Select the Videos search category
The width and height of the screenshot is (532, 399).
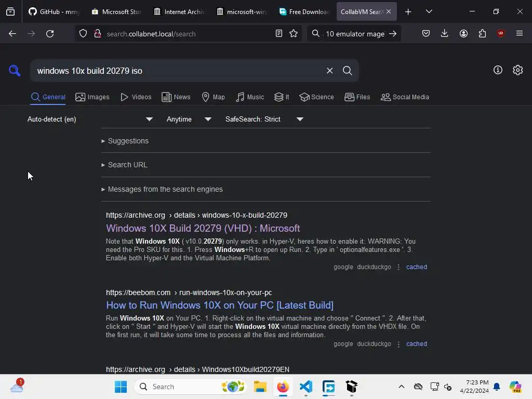pos(136,97)
